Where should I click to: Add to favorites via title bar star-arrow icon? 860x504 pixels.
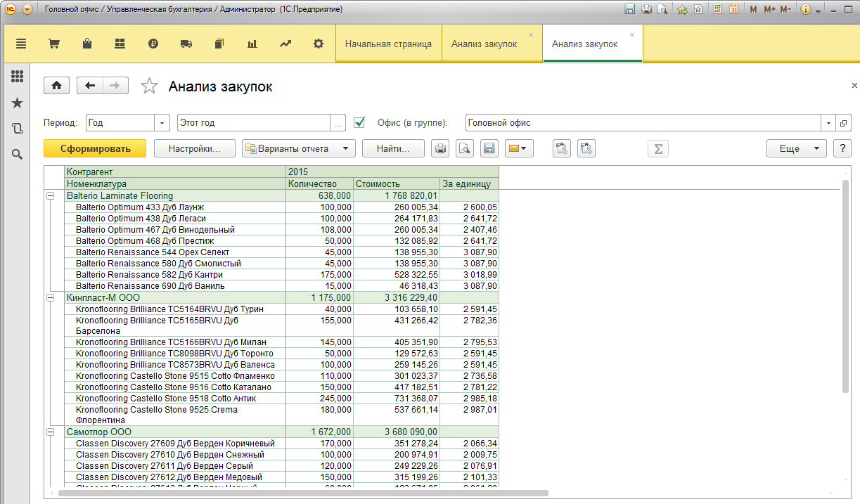tap(681, 10)
